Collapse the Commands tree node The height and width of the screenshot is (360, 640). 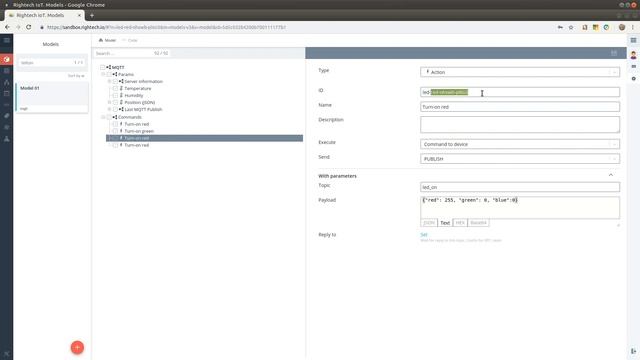coord(103,117)
